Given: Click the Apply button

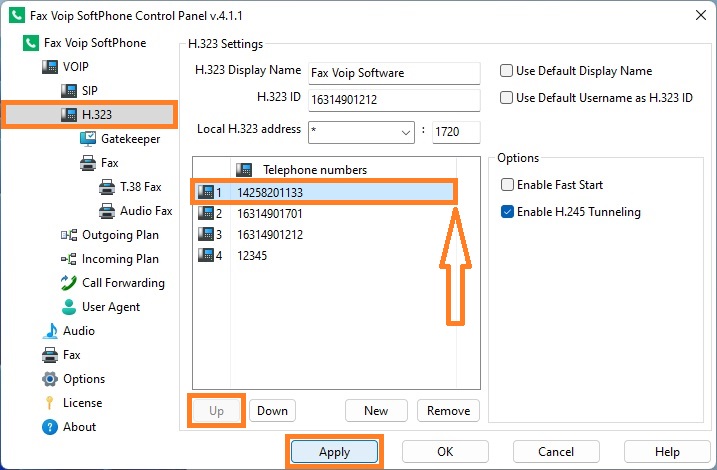Looking at the screenshot, I should (335, 452).
